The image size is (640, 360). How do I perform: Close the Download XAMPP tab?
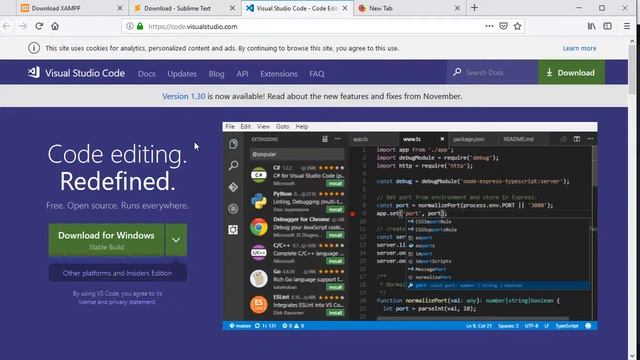tap(120, 8)
